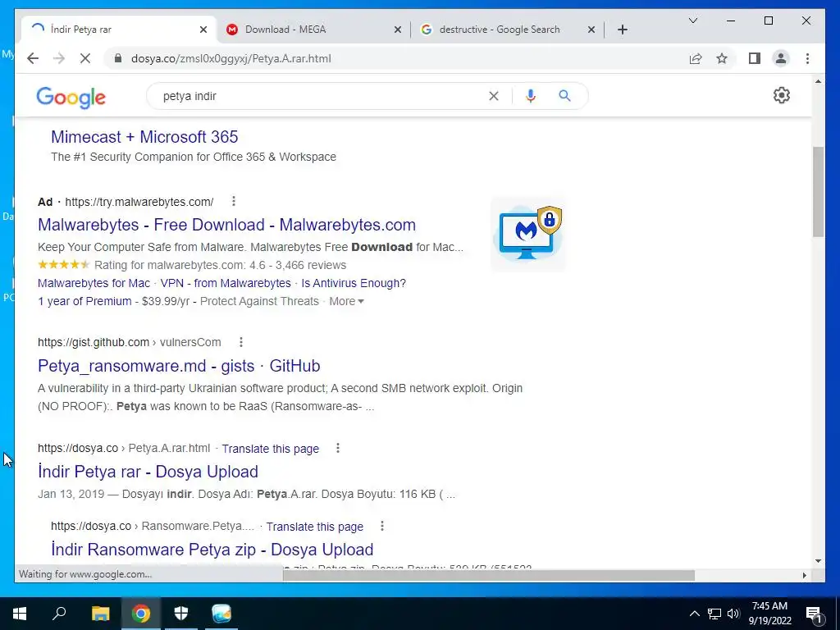840x630 pixels.
Task: Start voice search with microphone icon
Action: (x=531, y=96)
